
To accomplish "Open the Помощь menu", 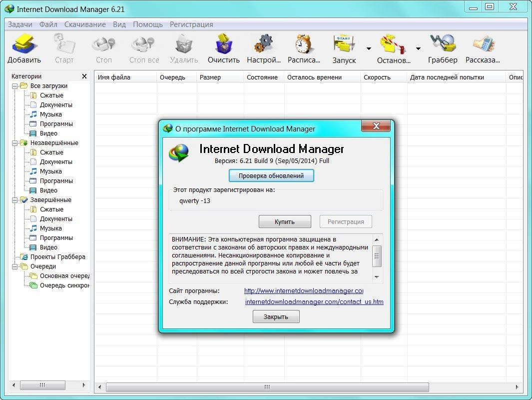I will tap(147, 24).
